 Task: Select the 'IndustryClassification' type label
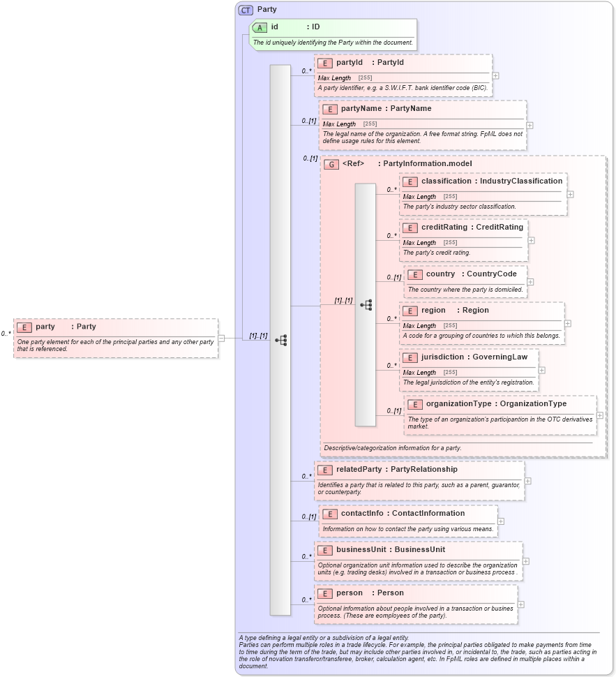[521, 181]
